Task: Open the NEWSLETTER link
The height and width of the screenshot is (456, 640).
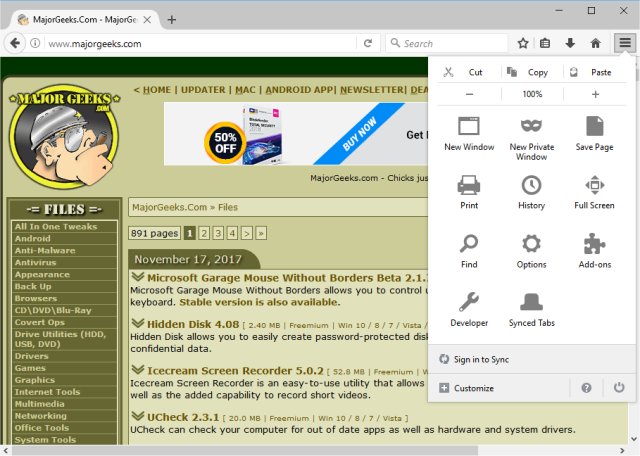Action: [372, 90]
